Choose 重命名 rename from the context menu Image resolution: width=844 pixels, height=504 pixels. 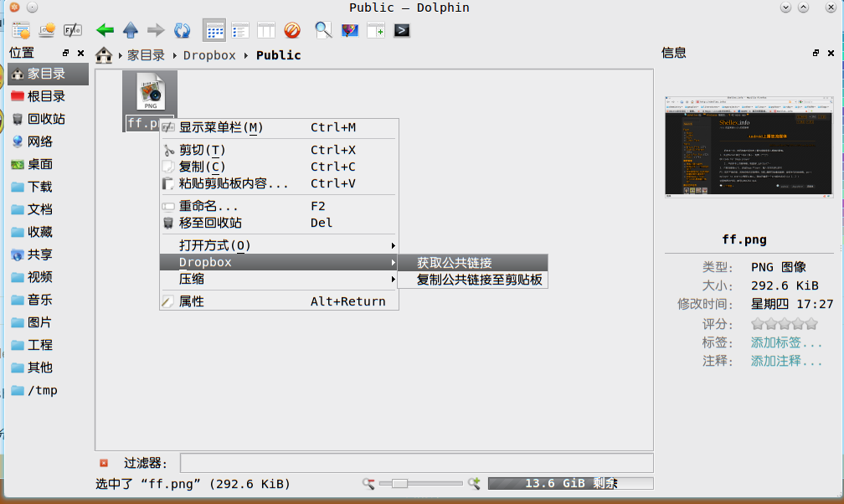[279, 206]
